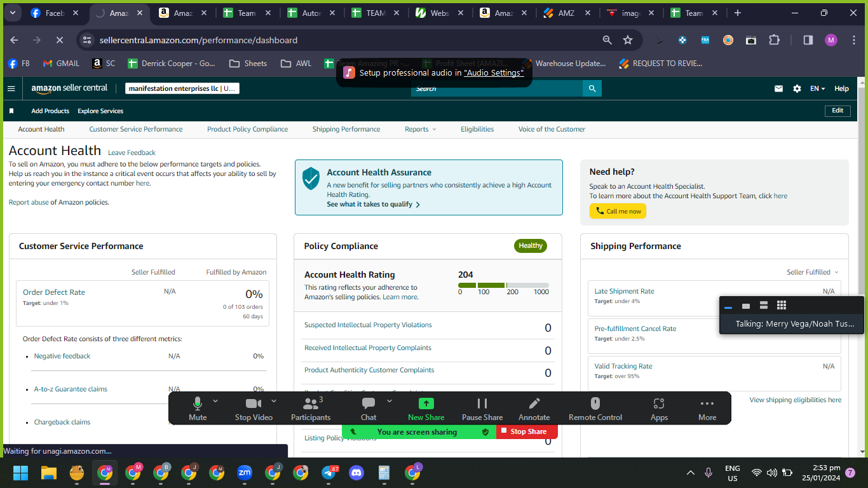
Task: Open the Order Defect Rate link
Action: point(54,292)
